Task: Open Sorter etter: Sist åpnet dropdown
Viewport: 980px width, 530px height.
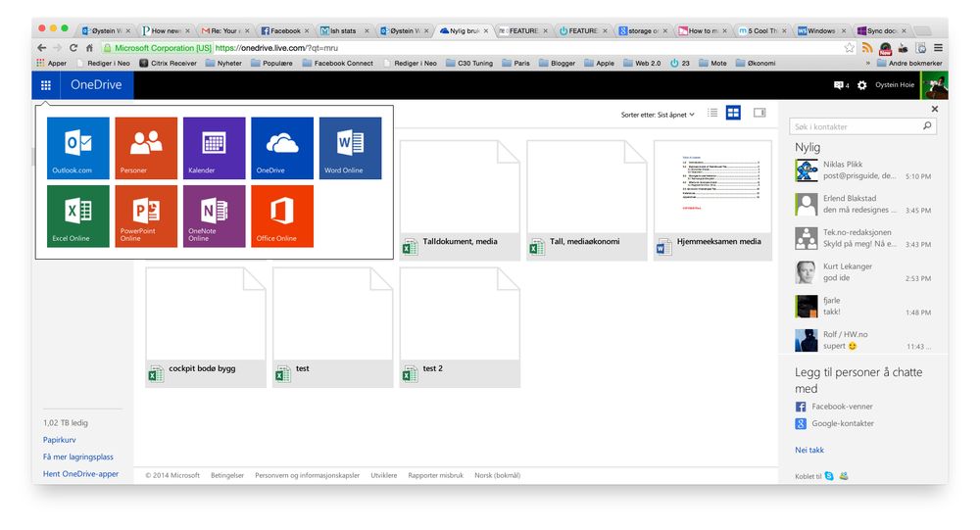Action: tap(658, 115)
